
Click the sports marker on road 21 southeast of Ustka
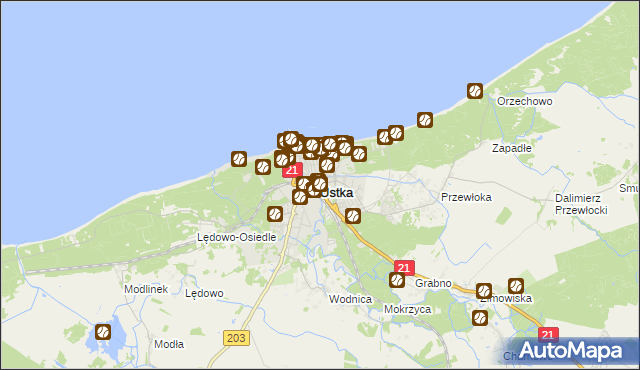[353, 216]
